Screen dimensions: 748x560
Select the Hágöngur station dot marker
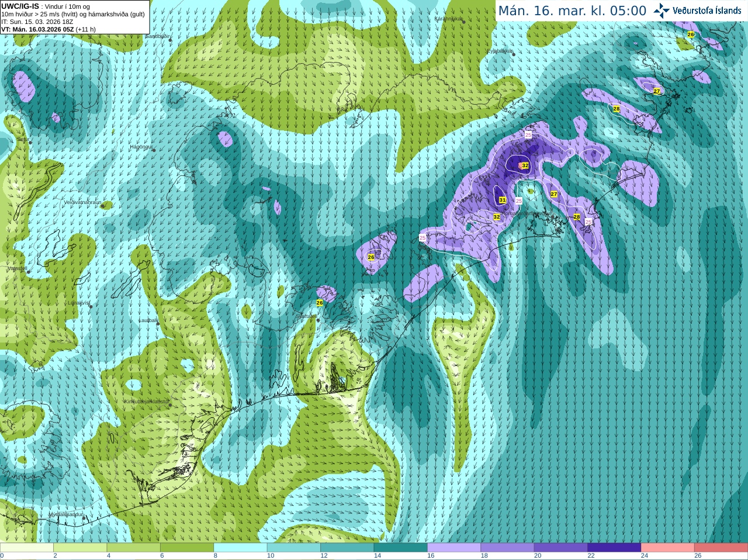click(x=154, y=150)
